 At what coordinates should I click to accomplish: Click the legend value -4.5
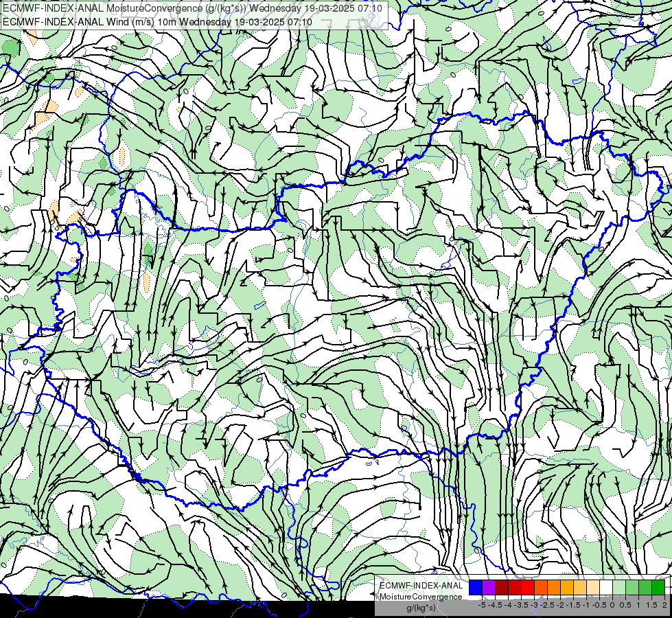tap(496, 605)
